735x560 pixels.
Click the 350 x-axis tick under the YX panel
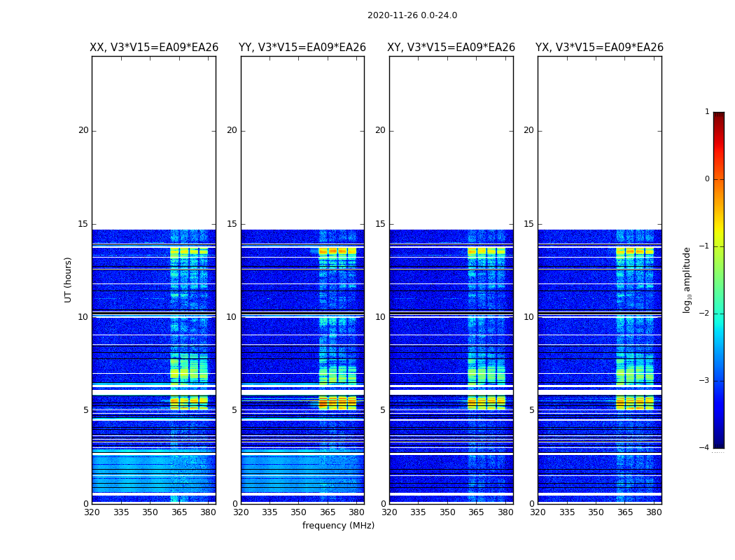(596, 512)
